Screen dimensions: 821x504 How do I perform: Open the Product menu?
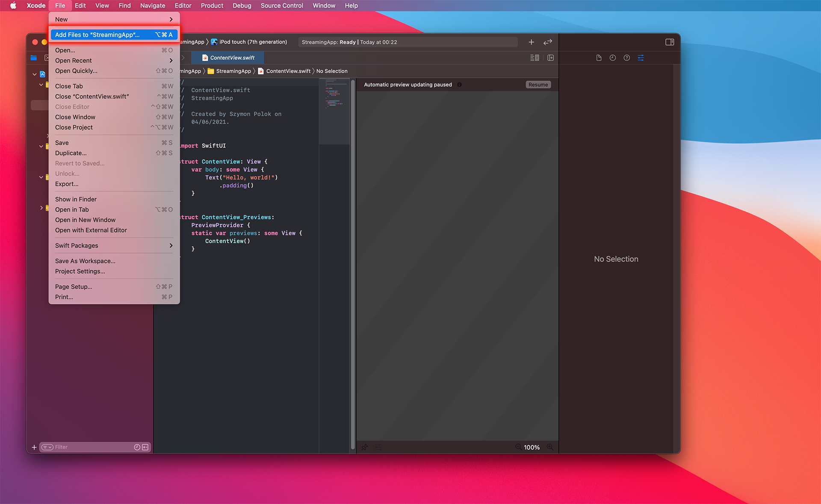[x=212, y=6]
